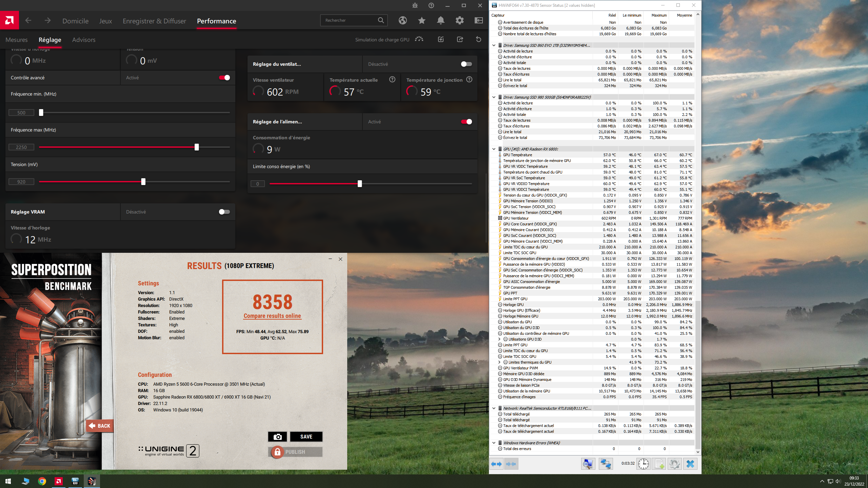
Task: Start HWiNFO logging with sheet-plus icon
Action: [x=659, y=464]
